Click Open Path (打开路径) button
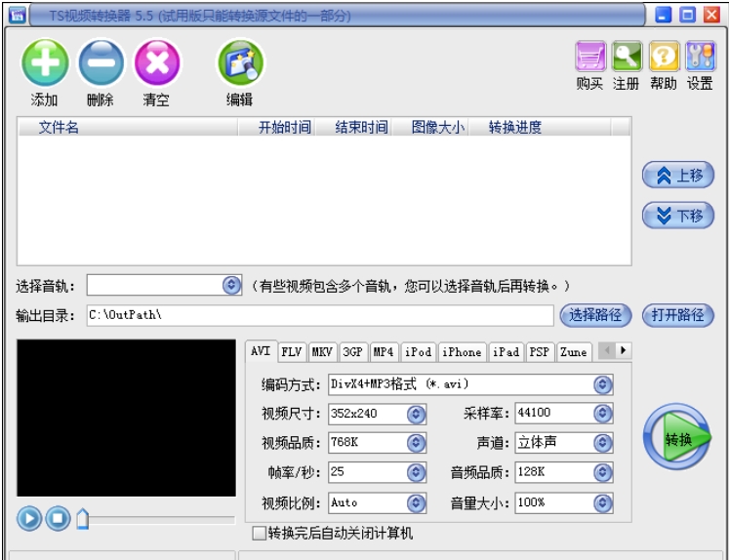729x560 pixels. [677, 315]
